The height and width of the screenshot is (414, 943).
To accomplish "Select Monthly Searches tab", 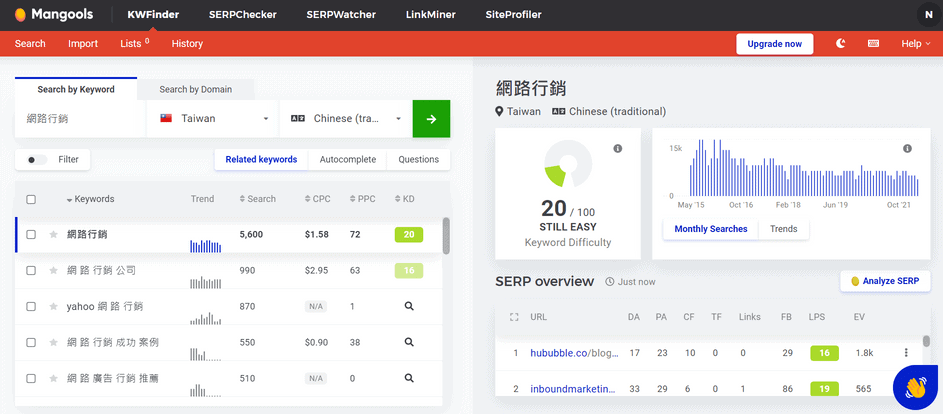I will pyautogui.click(x=711, y=229).
